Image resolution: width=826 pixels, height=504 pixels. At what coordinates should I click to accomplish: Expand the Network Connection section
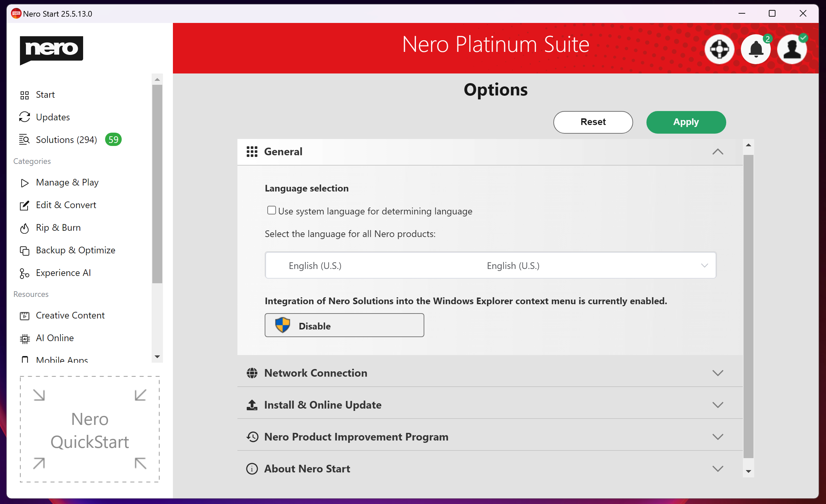point(717,373)
